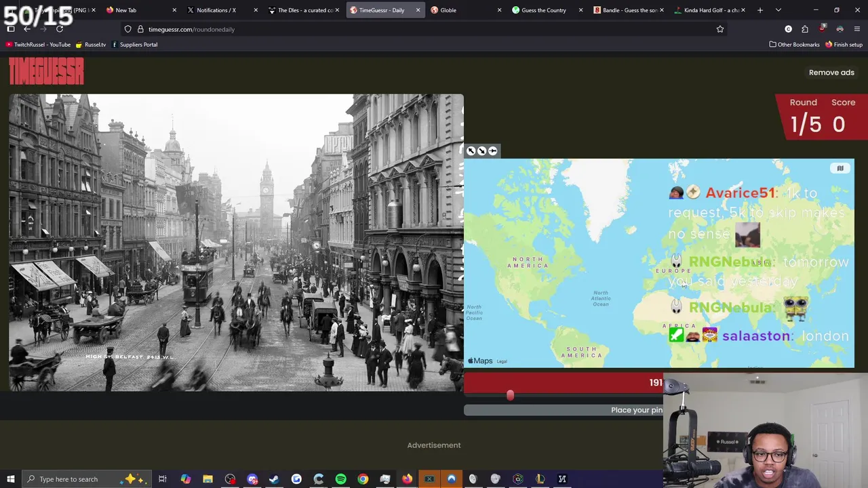868x488 pixels.
Task: Click the Round 1/5 indicator
Action: click(x=804, y=117)
